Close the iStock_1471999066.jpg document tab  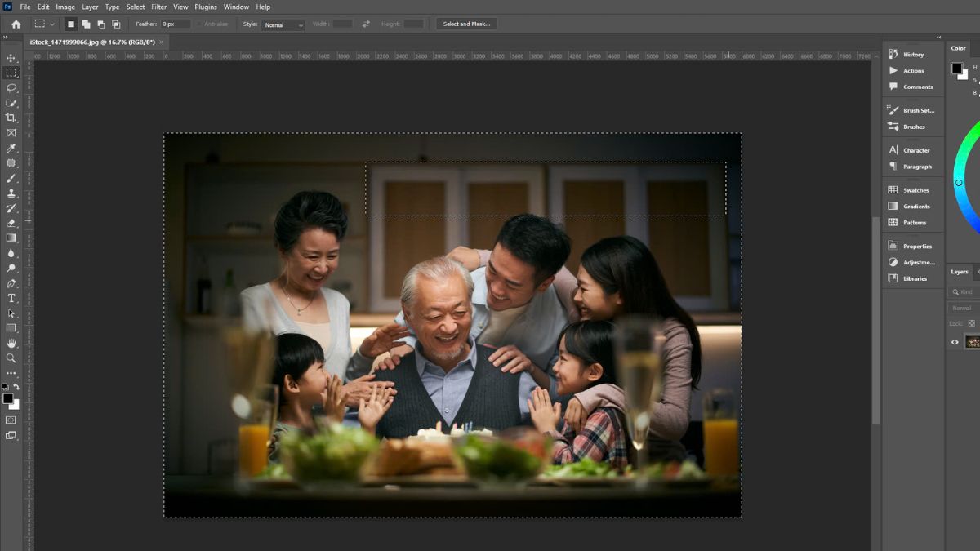162,42
